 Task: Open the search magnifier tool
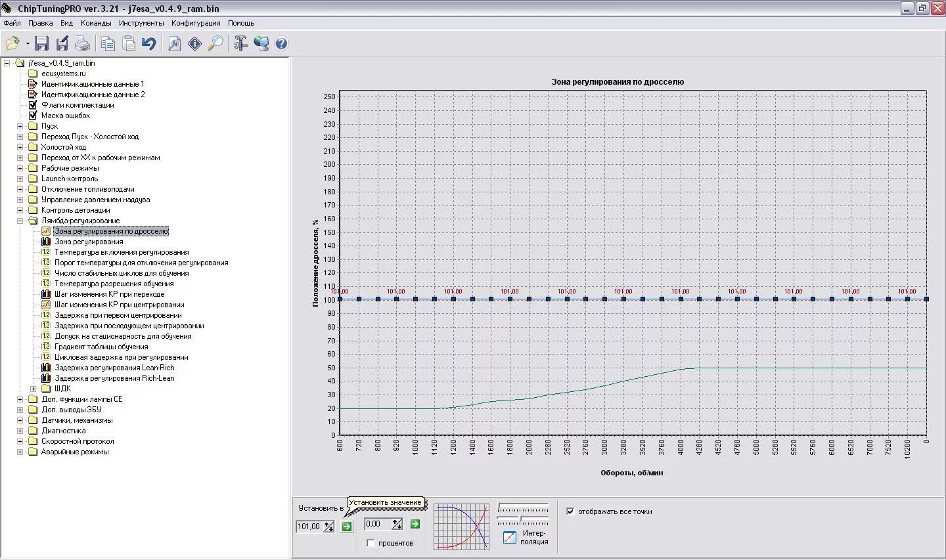pyautogui.click(x=215, y=44)
